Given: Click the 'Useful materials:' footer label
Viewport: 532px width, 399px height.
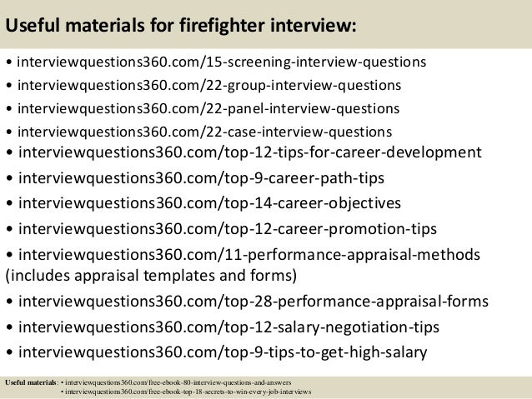Looking at the screenshot, I should pos(32,382).
